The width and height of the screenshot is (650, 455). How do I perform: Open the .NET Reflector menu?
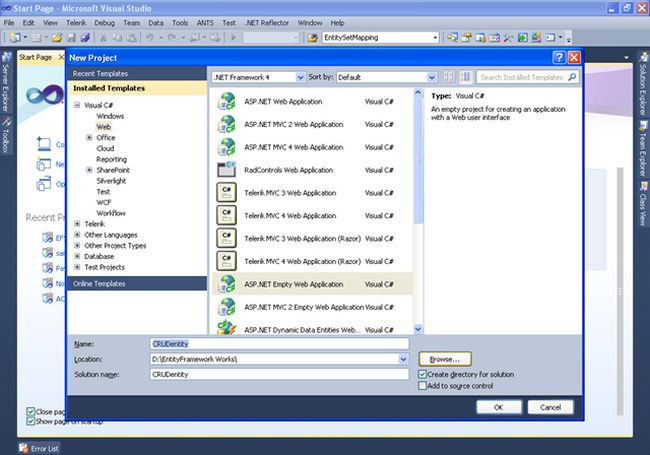[267, 23]
